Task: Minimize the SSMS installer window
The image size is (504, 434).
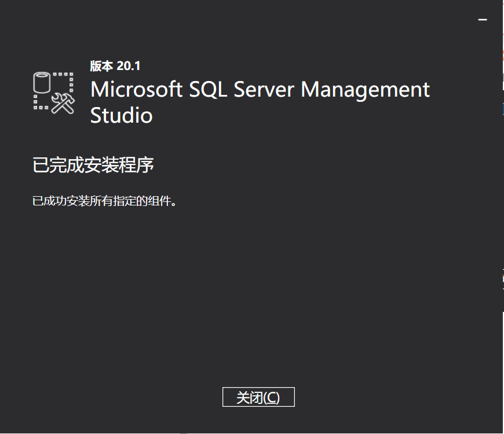Action: [482, 20]
